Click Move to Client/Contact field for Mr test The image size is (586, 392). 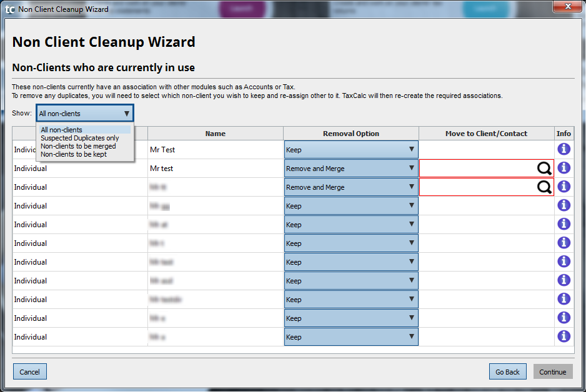[x=476, y=169]
